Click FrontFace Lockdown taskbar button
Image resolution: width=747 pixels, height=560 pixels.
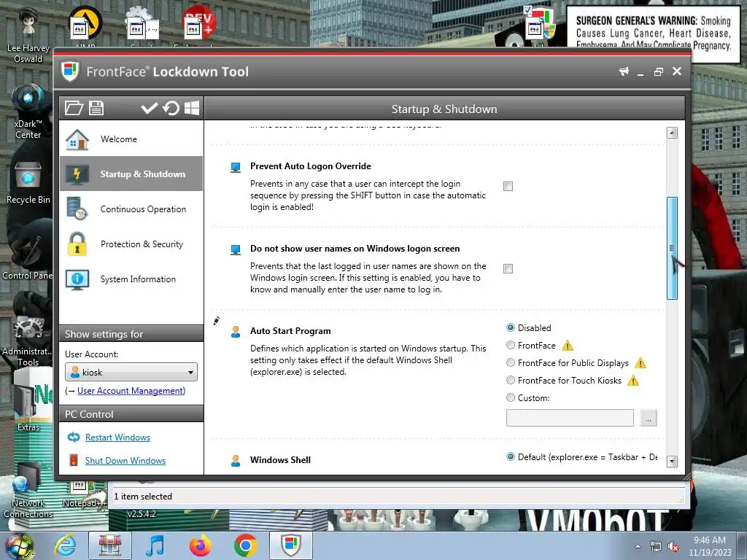[x=290, y=545]
